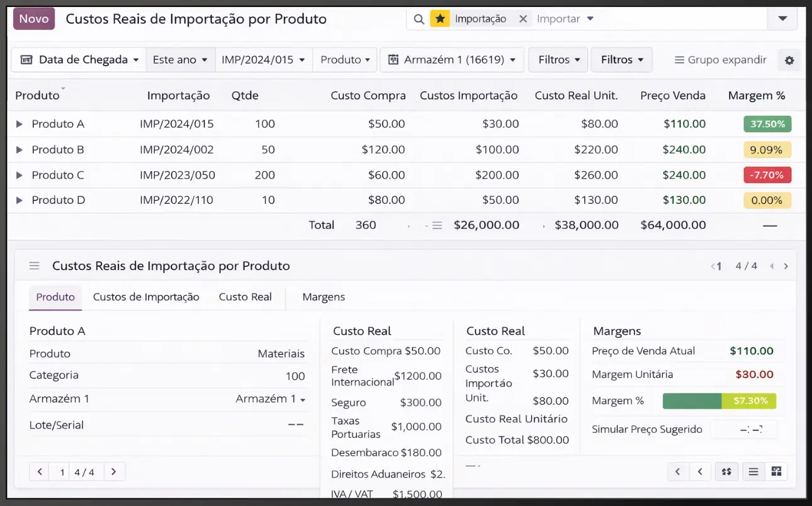
Task: Click the Custo Total $800.00 value
Action: click(548, 440)
